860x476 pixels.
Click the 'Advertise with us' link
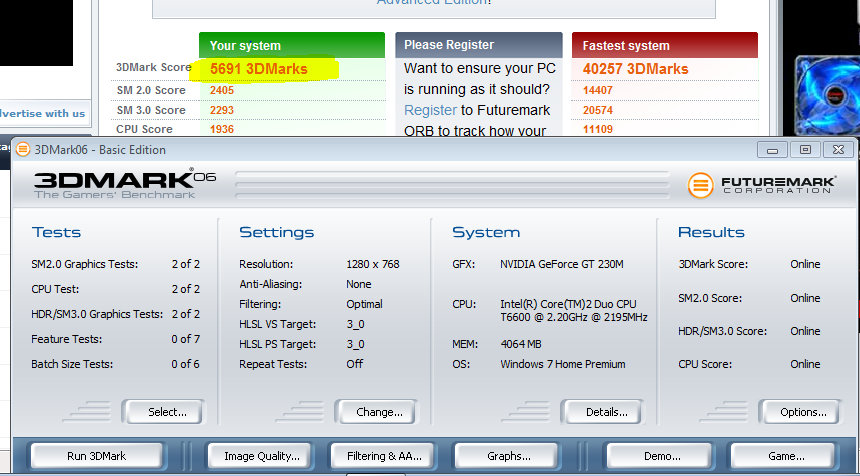(42, 114)
